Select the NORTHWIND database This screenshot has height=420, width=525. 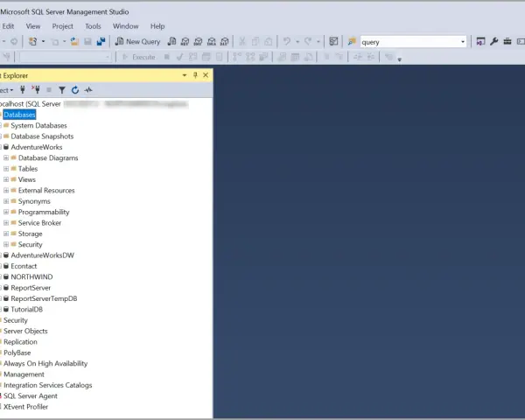pos(31,277)
